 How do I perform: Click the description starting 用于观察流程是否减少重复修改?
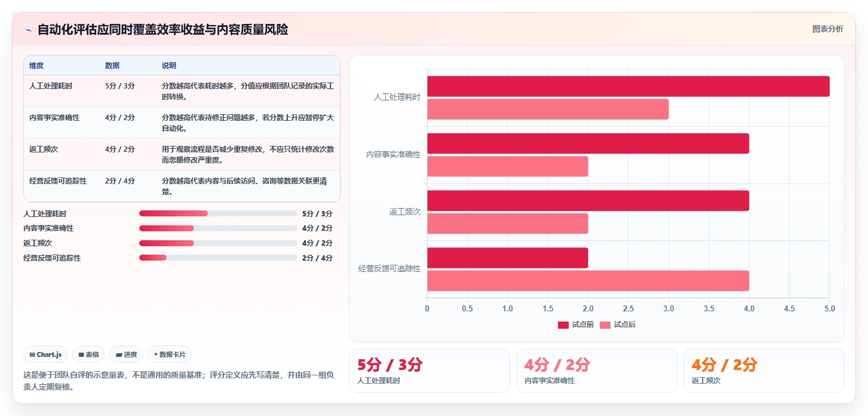(248, 155)
